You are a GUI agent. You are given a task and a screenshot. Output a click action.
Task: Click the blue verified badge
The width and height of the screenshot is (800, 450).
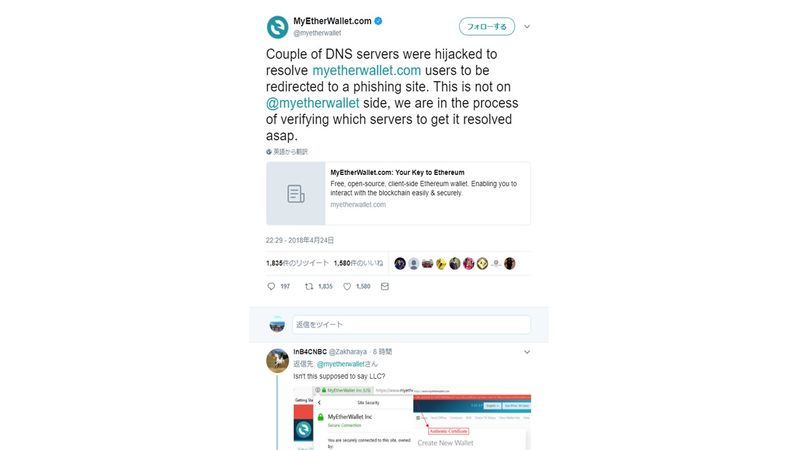tap(379, 21)
